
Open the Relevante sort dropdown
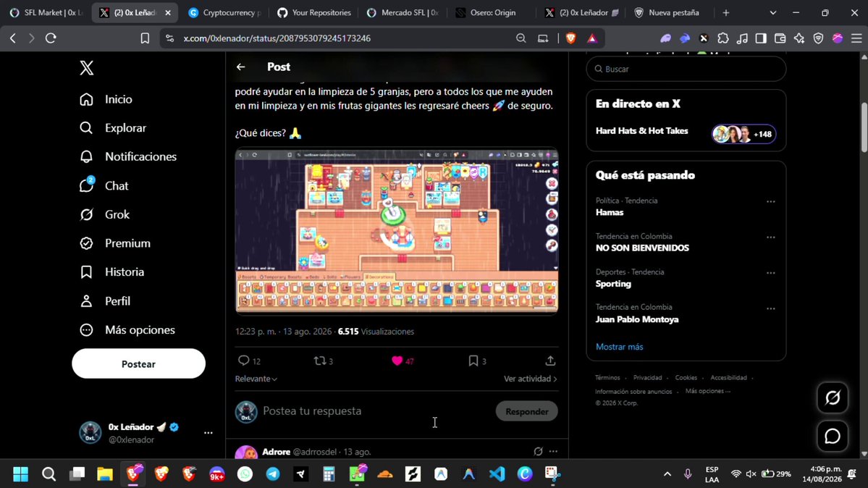[256, 379]
